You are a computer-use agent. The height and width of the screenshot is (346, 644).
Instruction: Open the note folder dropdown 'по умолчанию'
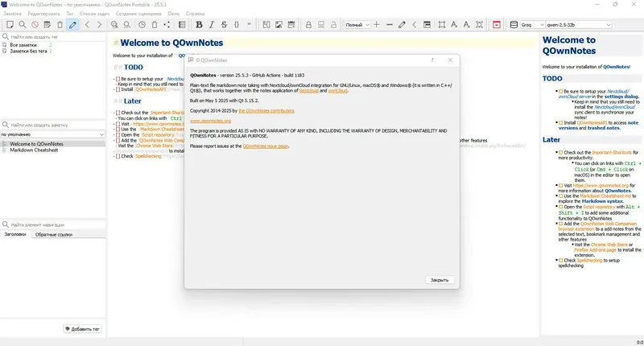coord(52,134)
